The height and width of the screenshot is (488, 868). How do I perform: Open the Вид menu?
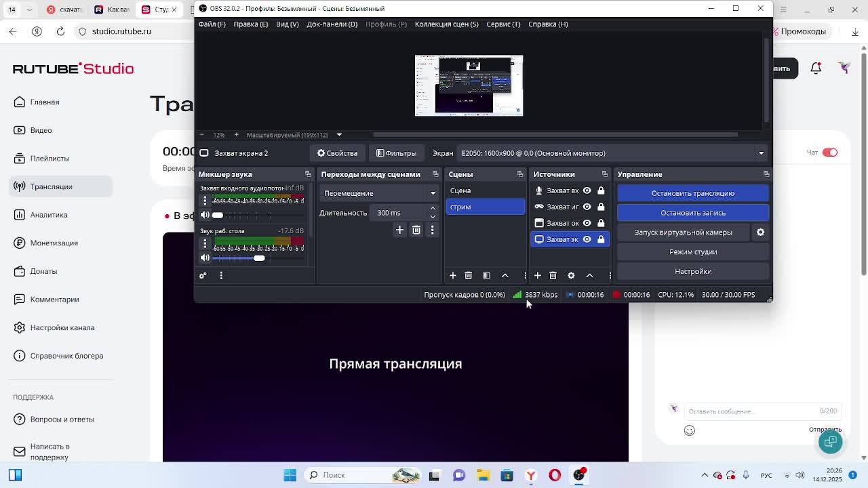pyautogui.click(x=287, y=24)
